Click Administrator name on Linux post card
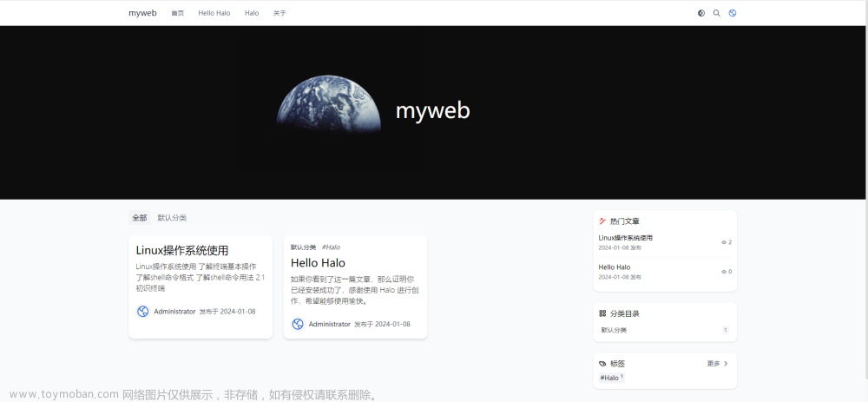 point(175,312)
